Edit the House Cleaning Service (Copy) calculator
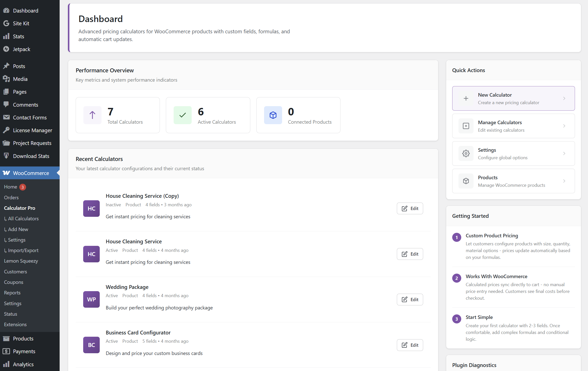Viewport: 588px width, 371px height. tap(410, 209)
